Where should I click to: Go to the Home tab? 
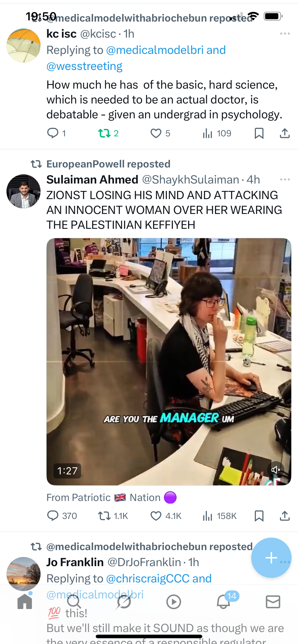(x=24, y=602)
